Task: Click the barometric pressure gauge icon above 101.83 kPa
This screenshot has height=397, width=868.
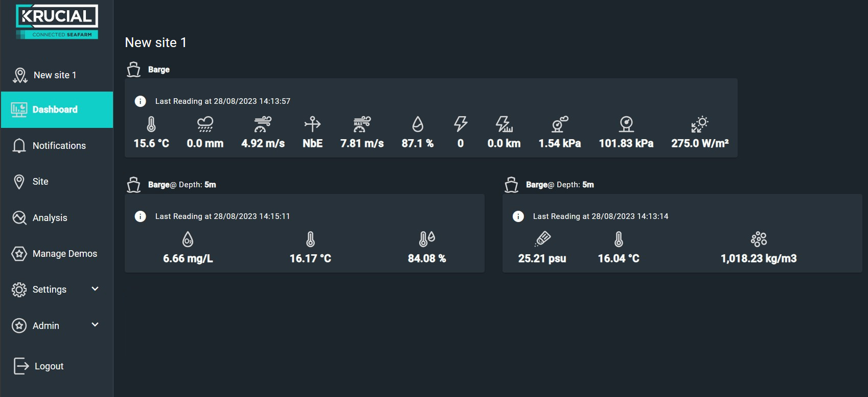Action: pos(626,124)
